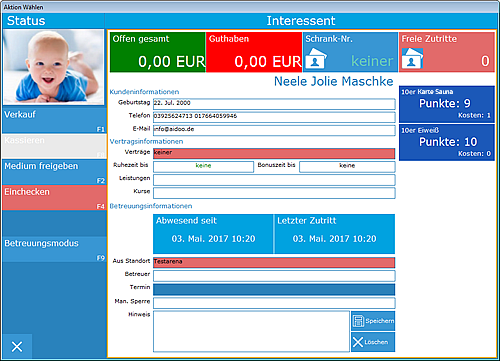This screenshot has height=361, width=500.
Task: Activate Betreuungsmodus
Action: (x=54, y=249)
